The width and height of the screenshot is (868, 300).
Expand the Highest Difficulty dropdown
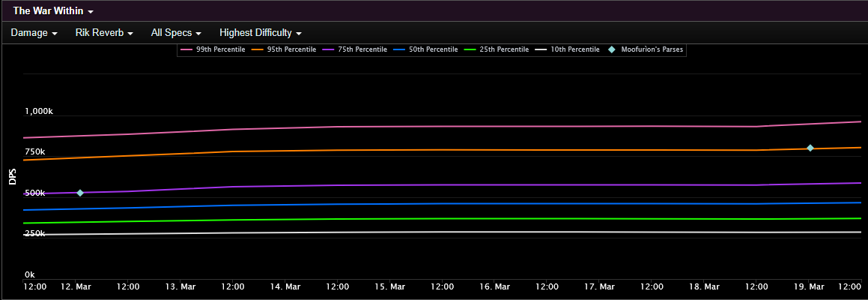click(x=260, y=33)
